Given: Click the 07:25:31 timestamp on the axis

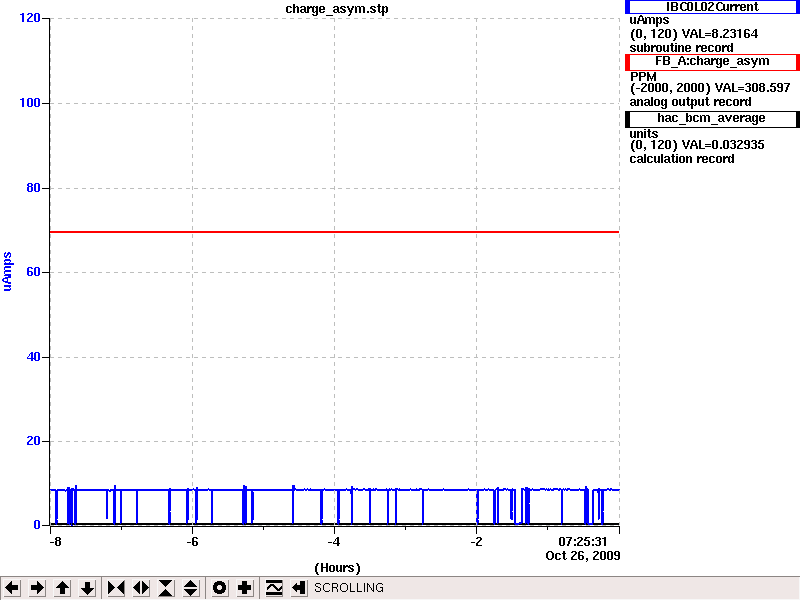Looking at the screenshot, I should coord(583,541).
